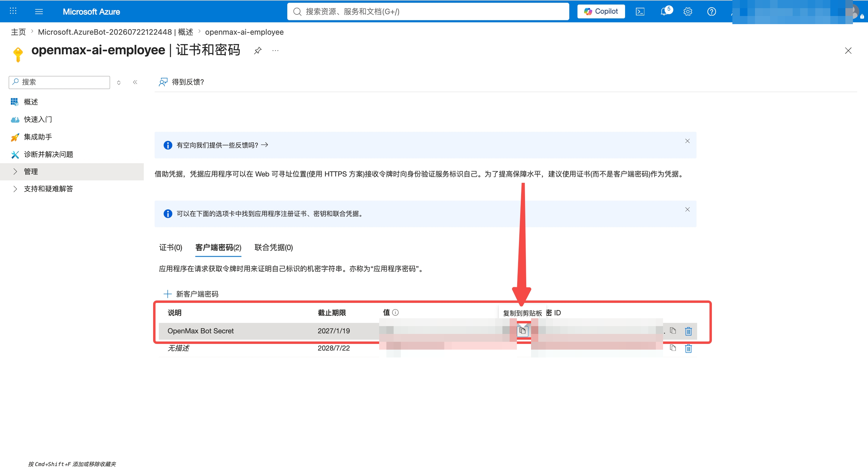Pin this blade with the pin icon
Image resolution: width=868 pixels, height=470 pixels.
coord(258,51)
